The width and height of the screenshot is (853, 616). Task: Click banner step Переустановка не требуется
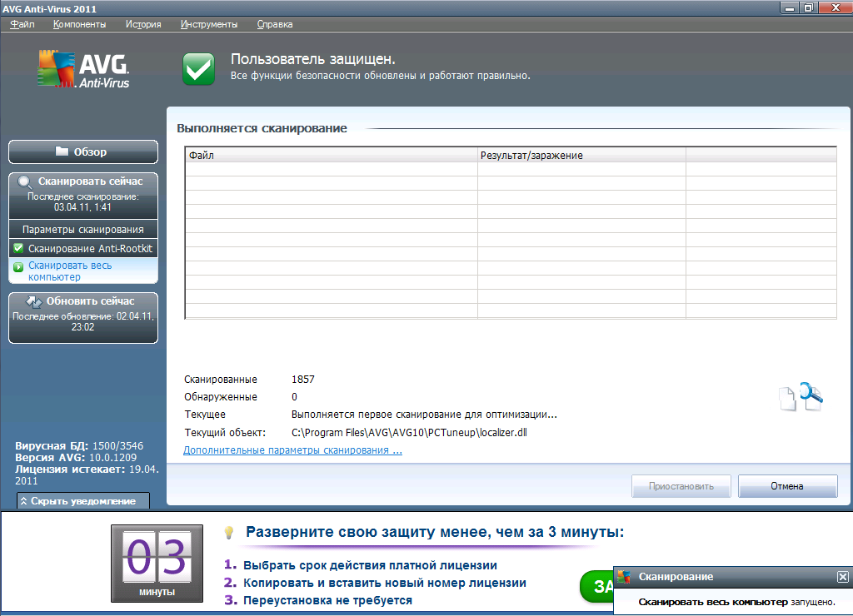pyautogui.click(x=327, y=600)
